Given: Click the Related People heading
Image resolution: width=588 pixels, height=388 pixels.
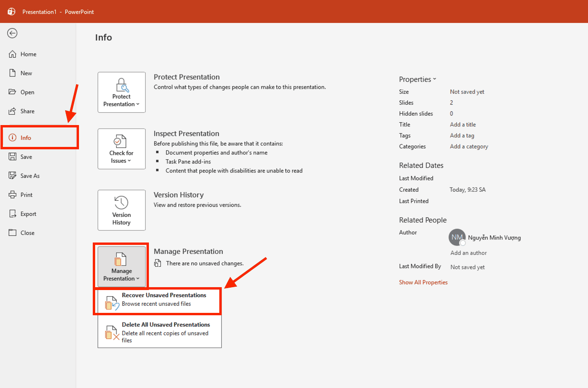Looking at the screenshot, I should pos(423,220).
